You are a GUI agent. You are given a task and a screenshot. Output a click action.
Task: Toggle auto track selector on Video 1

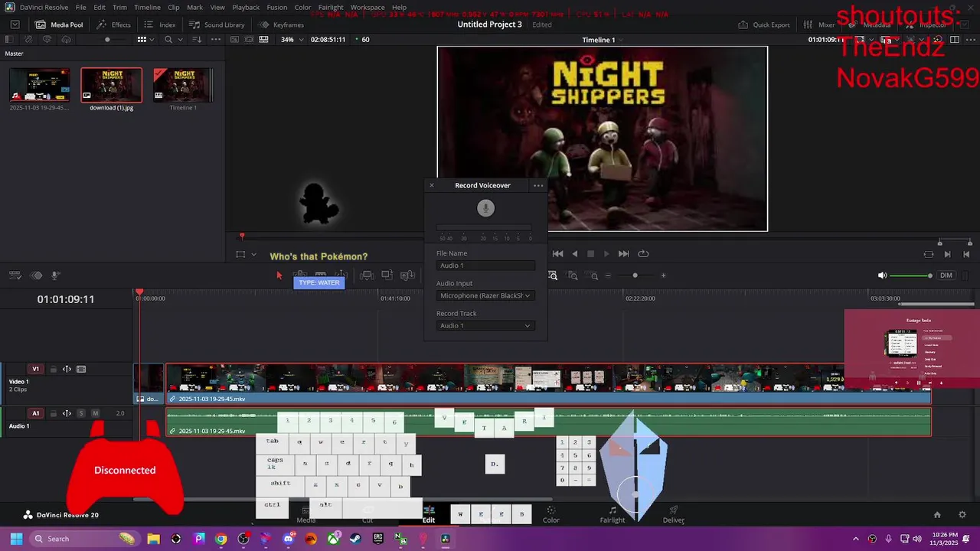point(67,369)
